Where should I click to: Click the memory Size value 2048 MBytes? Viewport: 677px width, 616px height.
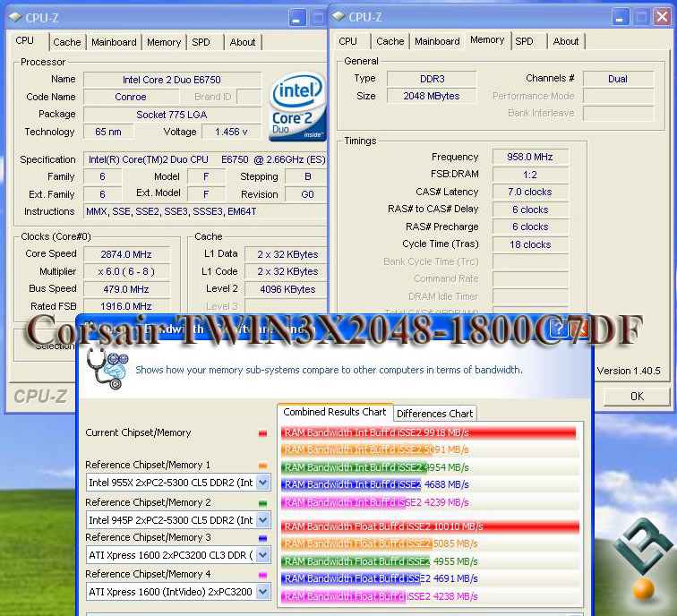click(432, 97)
